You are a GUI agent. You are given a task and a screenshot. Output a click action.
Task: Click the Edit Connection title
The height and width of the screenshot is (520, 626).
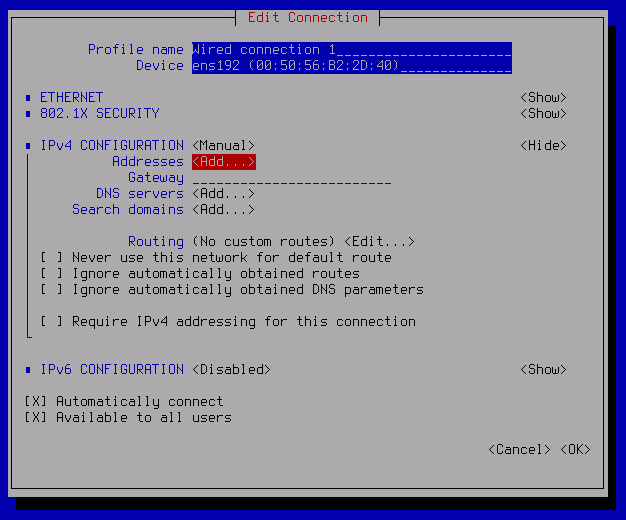(308, 18)
